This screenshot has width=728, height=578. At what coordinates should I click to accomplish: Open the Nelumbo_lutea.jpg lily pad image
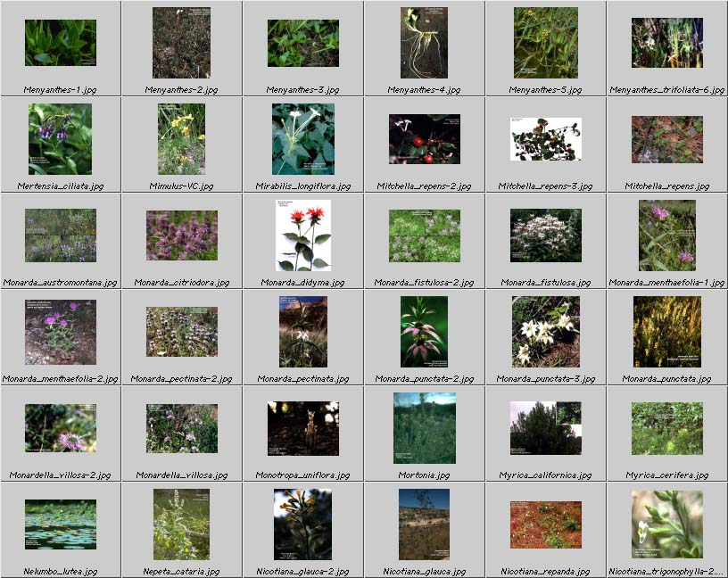click(x=61, y=524)
